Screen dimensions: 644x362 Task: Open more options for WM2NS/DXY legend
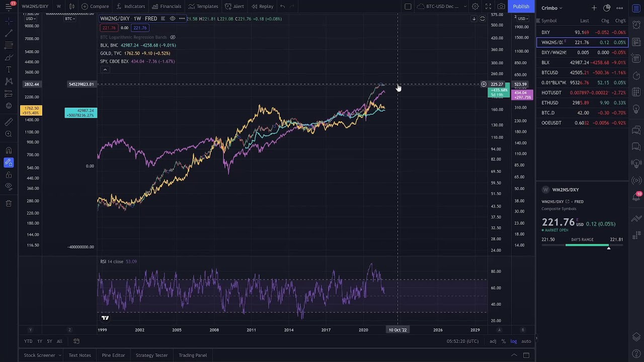pyautogui.click(x=182, y=19)
